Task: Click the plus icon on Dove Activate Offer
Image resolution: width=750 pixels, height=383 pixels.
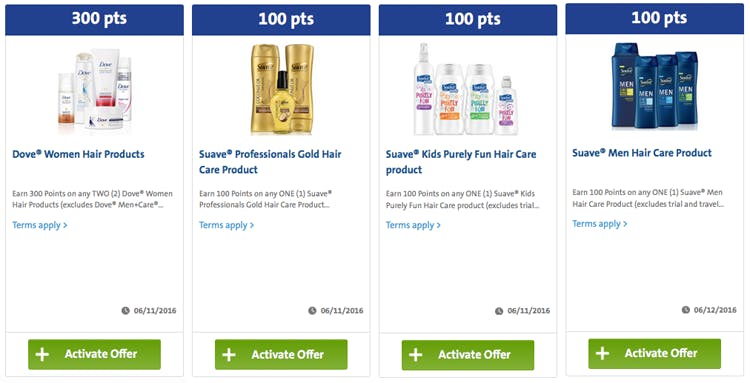Action: [42, 354]
